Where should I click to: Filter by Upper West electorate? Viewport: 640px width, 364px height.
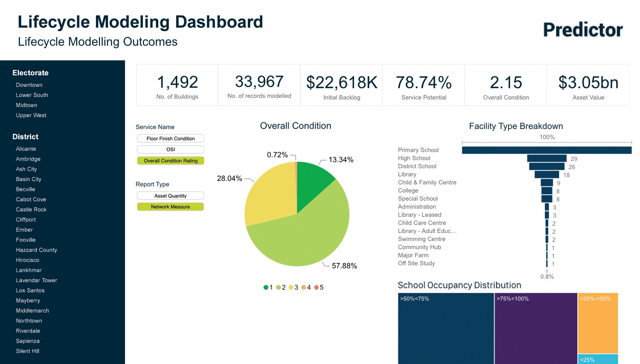pos(31,115)
